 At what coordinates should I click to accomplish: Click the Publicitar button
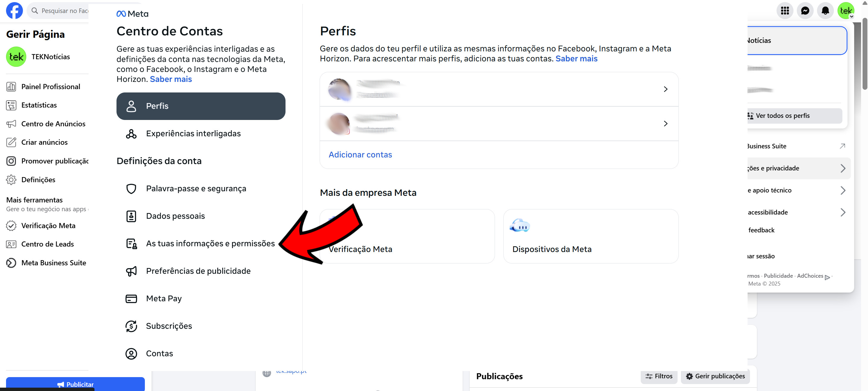point(75,384)
